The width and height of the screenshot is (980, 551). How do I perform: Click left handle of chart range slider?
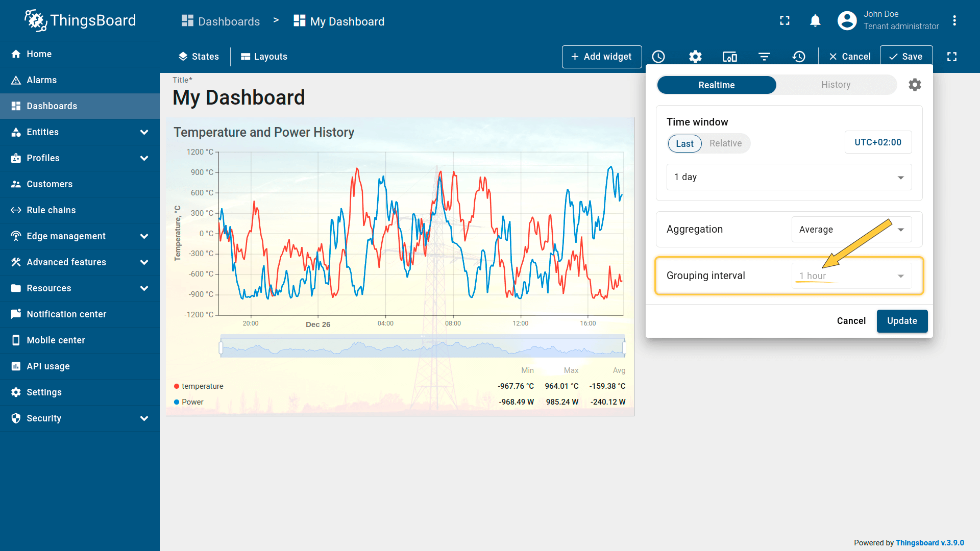221,348
